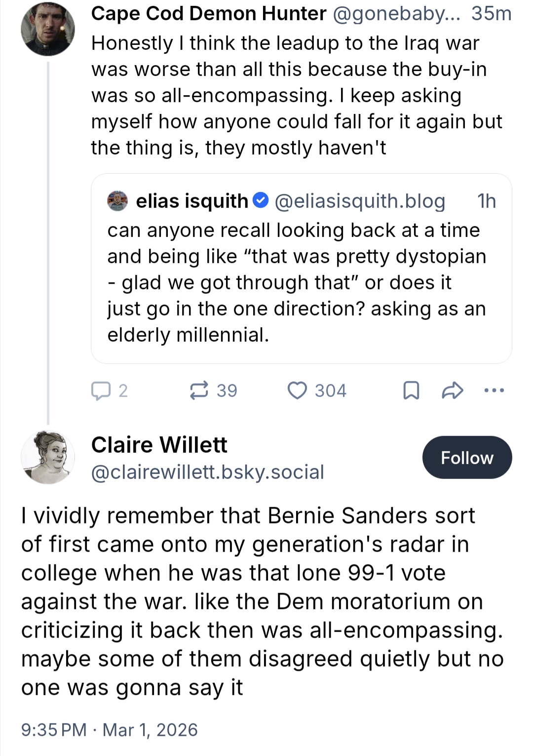Viewport: 533px width, 756px height.
Task: Open the @eliasisquith.blog handle link
Action: tap(360, 201)
